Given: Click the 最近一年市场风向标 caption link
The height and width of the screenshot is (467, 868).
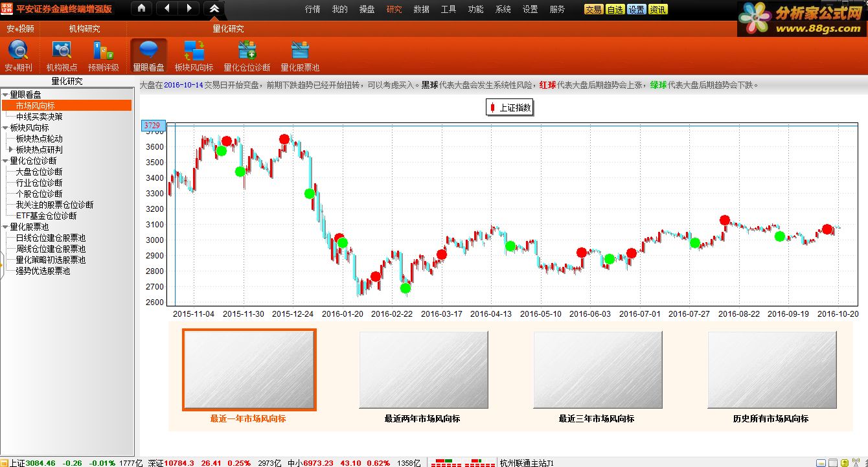Looking at the screenshot, I should [x=248, y=418].
